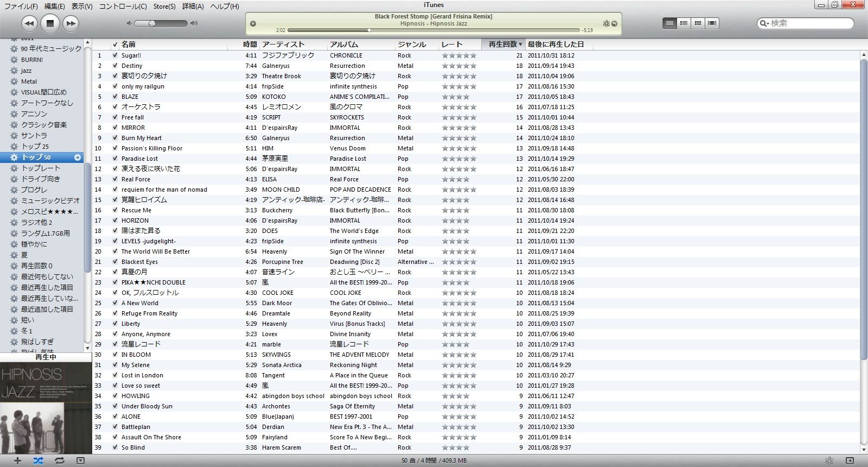Toggle repeat in the bottom bar
The height and width of the screenshot is (467, 868).
(60, 460)
